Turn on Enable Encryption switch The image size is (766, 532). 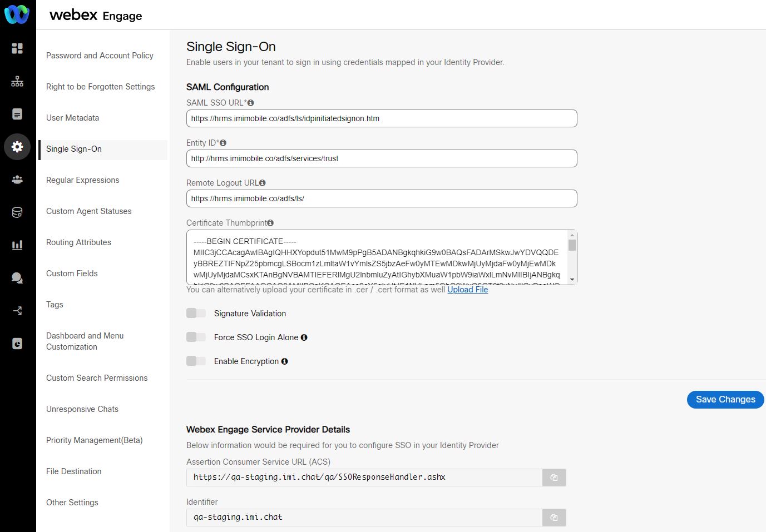coord(196,361)
